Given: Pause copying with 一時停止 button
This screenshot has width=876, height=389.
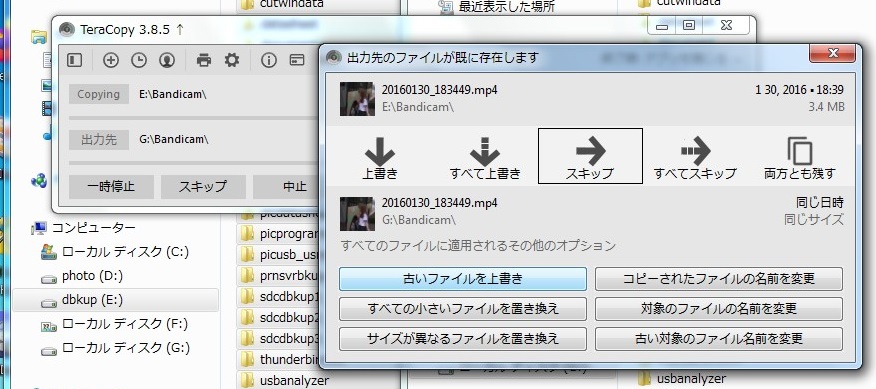Looking at the screenshot, I should pos(111,187).
